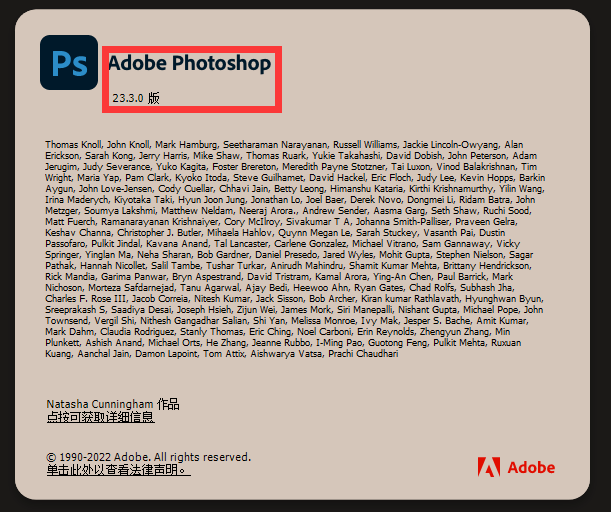Click the name 'Christopher J. Butler' in the credits
The width and height of the screenshot is (611, 512).
[159, 233]
